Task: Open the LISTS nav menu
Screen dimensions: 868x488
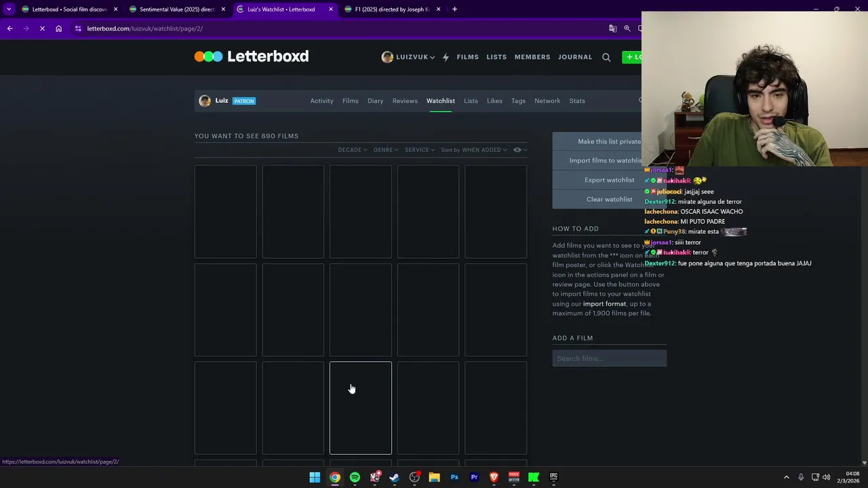Action: click(496, 57)
